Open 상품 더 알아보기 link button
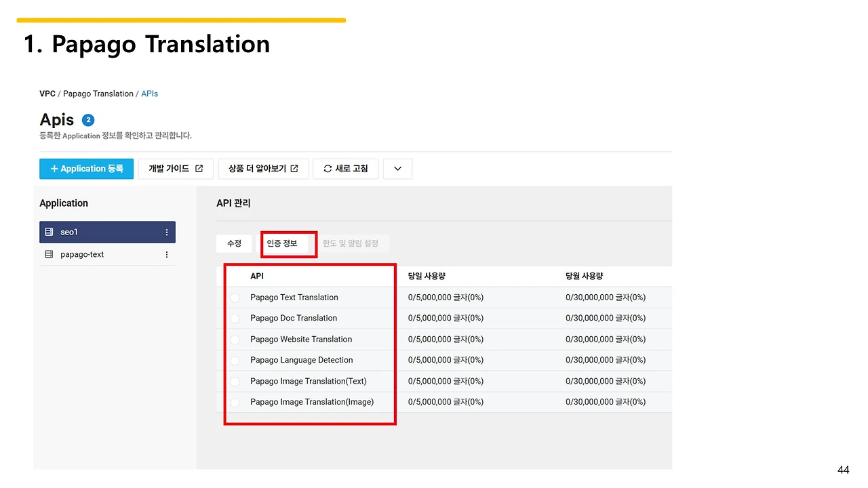 (x=263, y=169)
